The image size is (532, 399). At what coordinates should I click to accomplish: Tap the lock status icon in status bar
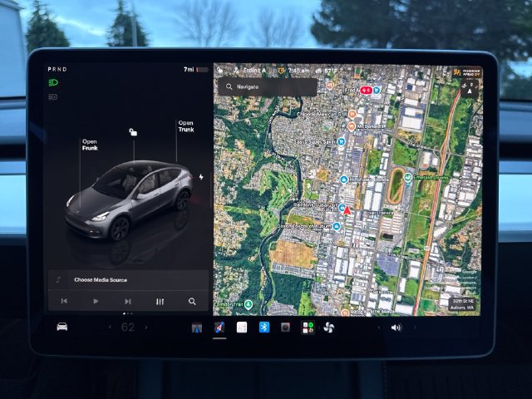tap(220, 70)
